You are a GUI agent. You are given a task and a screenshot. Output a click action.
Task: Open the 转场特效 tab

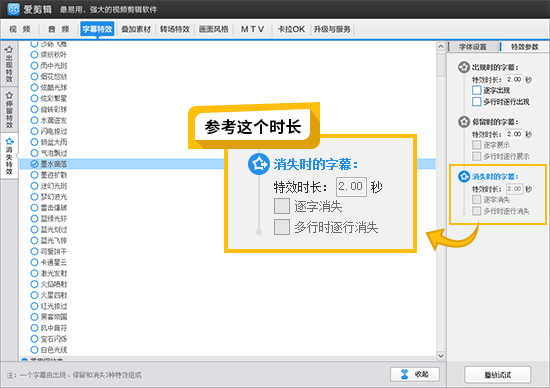175,29
